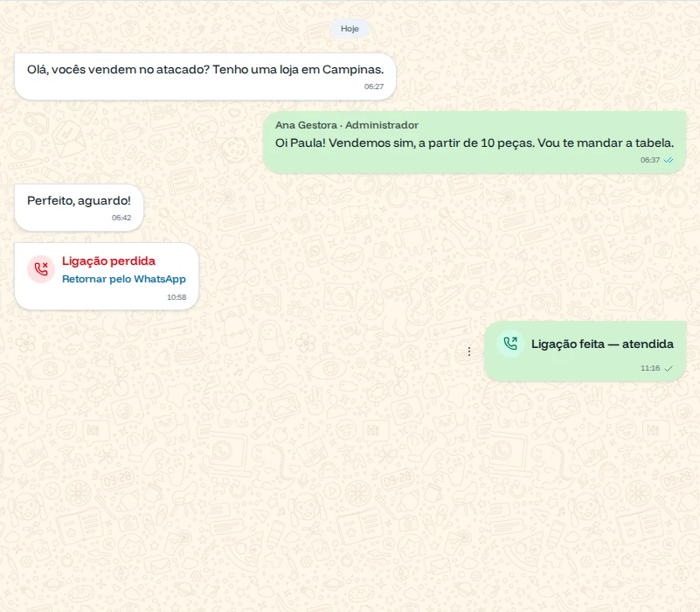Image resolution: width=700 pixels, height=612 pixels.
Task: Click the 11:16 timestamp
Action: [650, 368]
